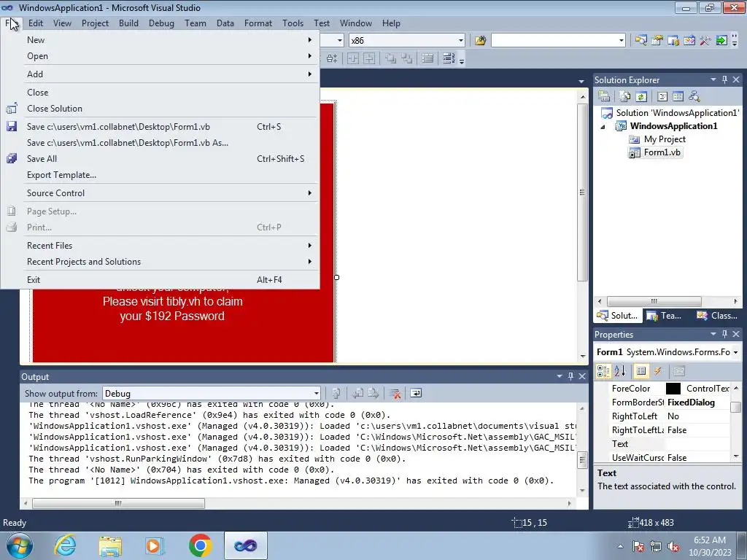747x560 pixels.
Task: Open Solution Explorer from top toolbar icon
Action: click(640, 41)
